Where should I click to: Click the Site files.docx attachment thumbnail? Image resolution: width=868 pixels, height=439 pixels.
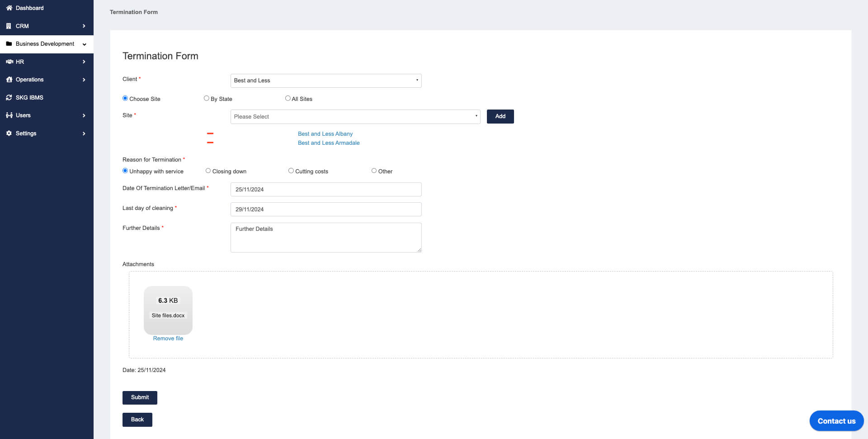click(x=168, y=310)
